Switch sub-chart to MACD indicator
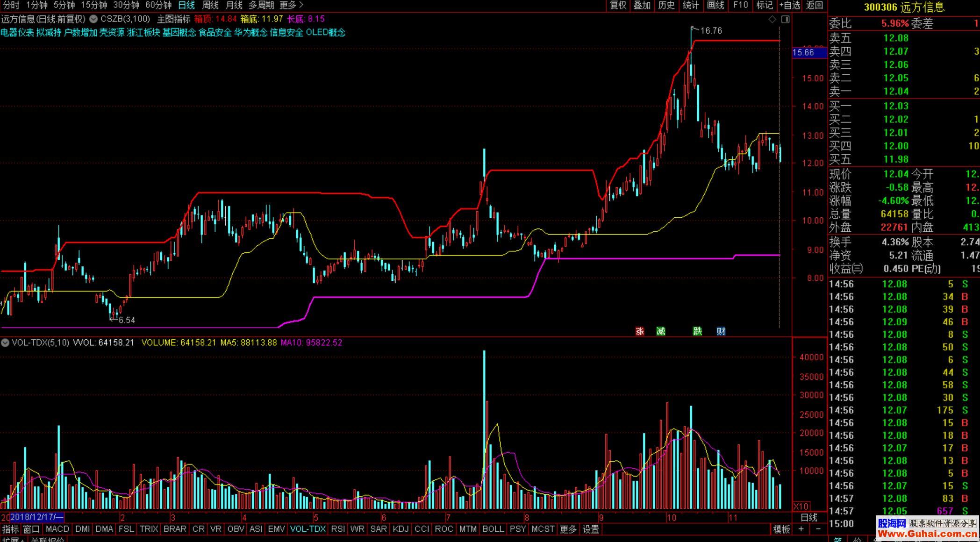The image size is (980, 542). [57, 529]
